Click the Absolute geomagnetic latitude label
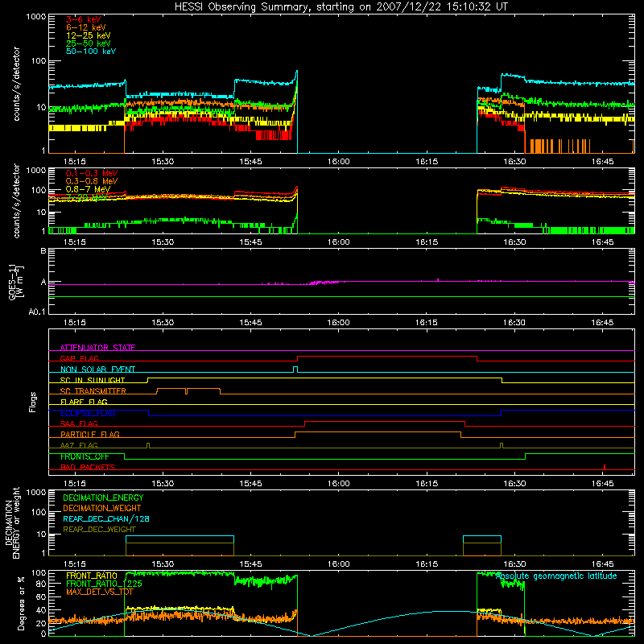The width and height of the screenshot is (644, 644). click(556, 576)
